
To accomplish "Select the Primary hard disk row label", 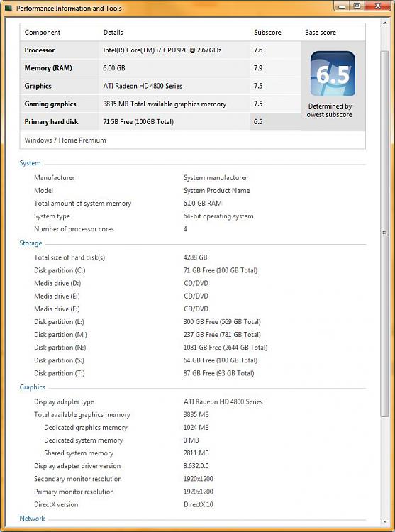I will pyautogui.click(x=51, y=122).
